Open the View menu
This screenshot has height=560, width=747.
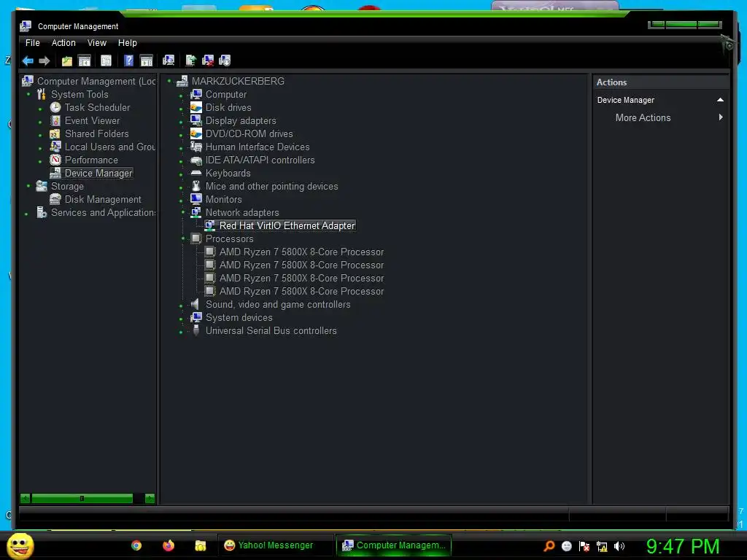tap(97, 43)
